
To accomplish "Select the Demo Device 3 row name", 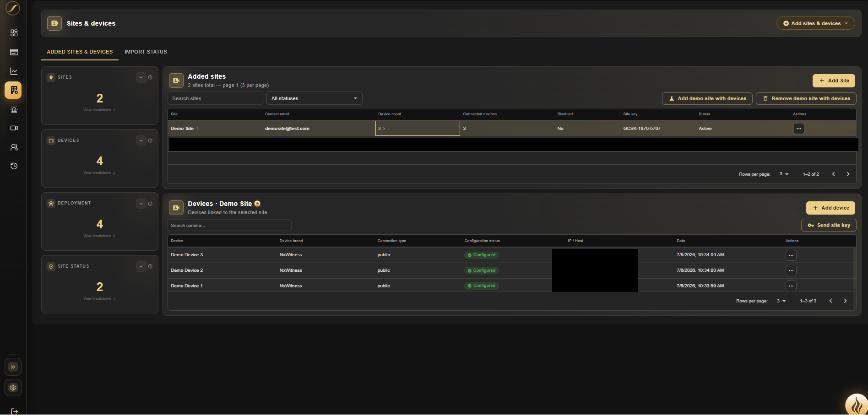I will pos(187,255).
